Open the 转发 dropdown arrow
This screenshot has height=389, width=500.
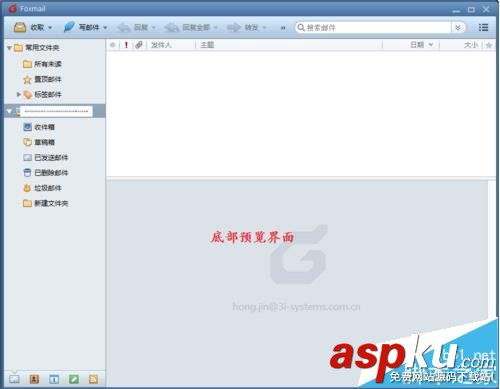pyautogui.click(x=264, y=28)
